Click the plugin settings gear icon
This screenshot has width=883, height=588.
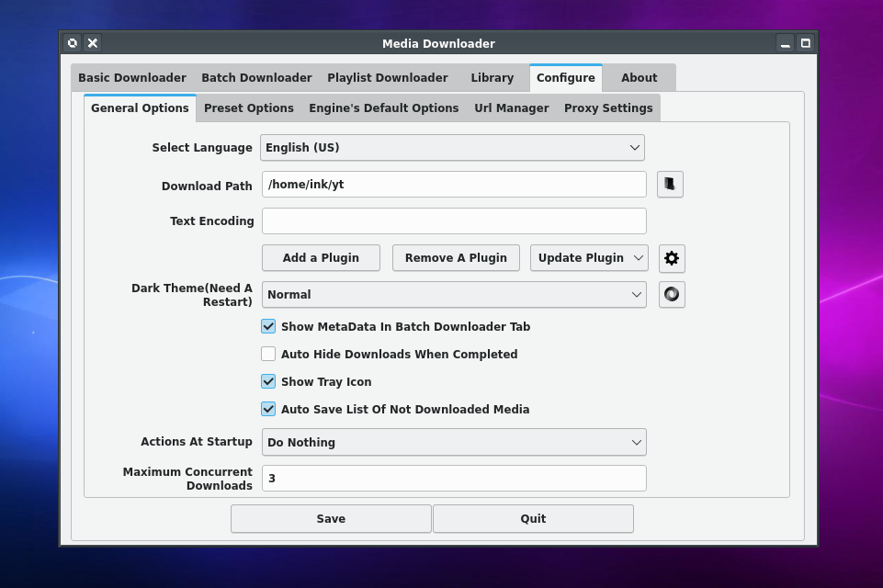pos(672,258)
